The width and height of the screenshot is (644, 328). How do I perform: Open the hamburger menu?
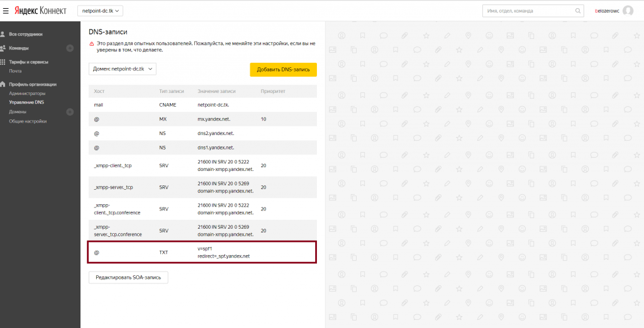[x=6, y=11]
